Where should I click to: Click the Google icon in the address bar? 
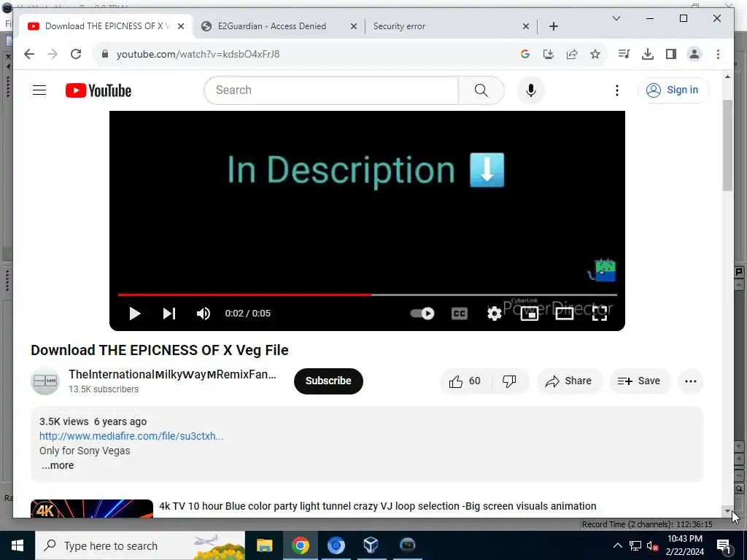point(525,54)
